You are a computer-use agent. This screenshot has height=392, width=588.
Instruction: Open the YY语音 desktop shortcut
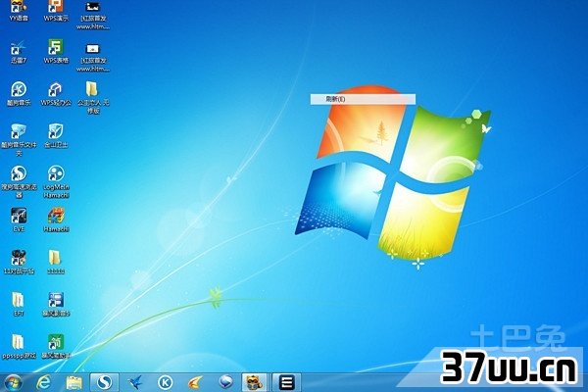tap(19, 11)
